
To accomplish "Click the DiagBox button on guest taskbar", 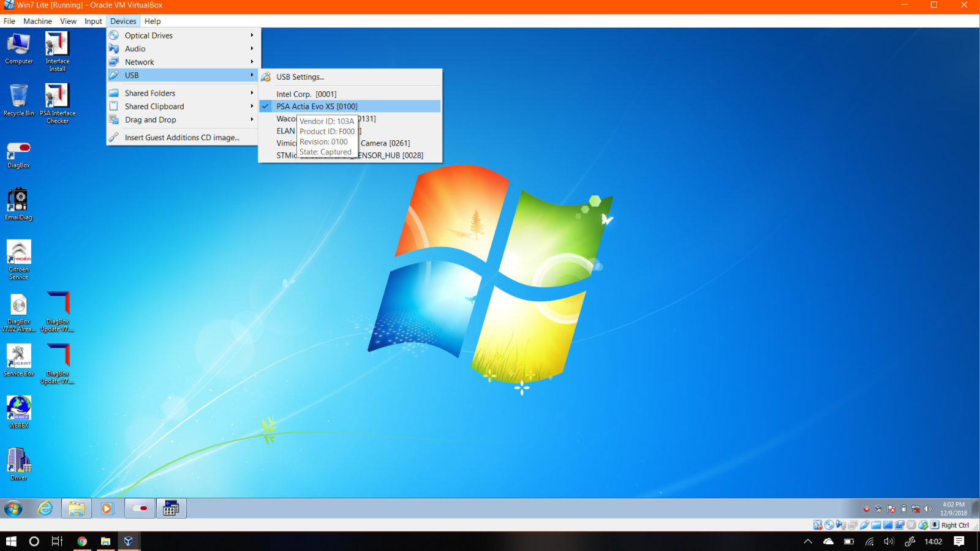I will [x=140, y=508].
